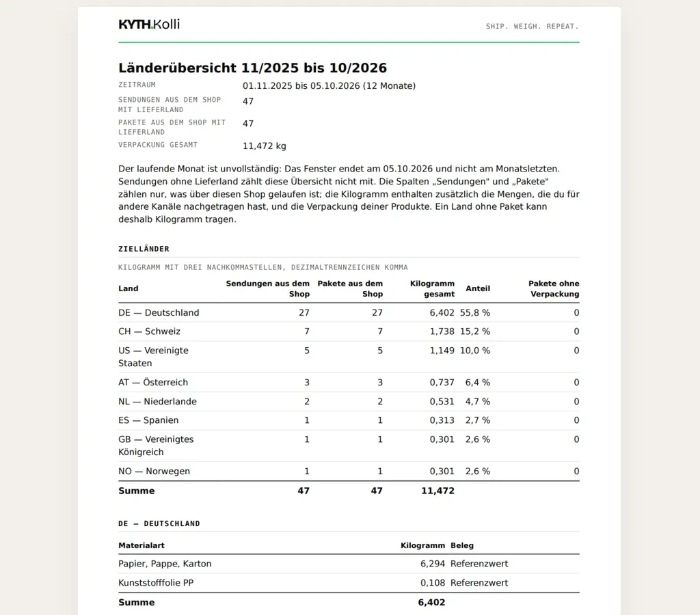The image size is (700, 615).
Task: Click the total kilograms '11,472' in Summe row
Action: tap(438, 491)
